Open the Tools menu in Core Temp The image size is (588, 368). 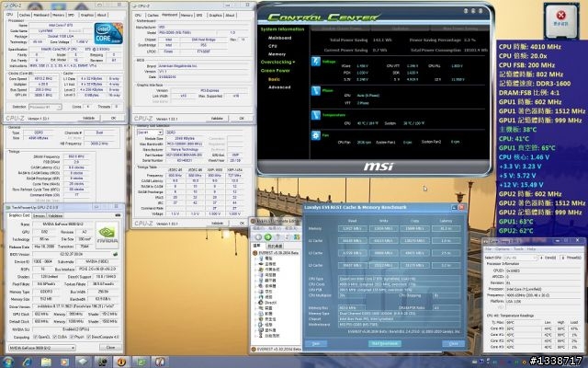(x=518, y=249)
